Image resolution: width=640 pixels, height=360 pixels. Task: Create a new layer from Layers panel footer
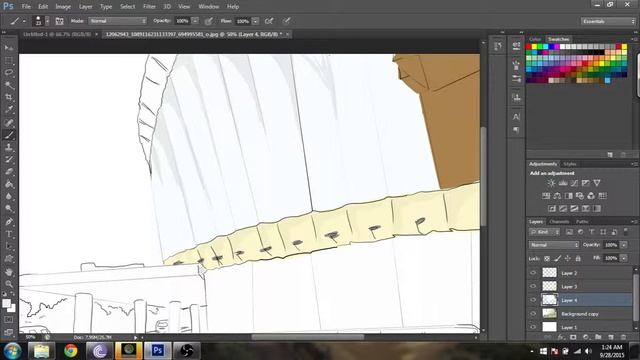pyautogui.click(x=611, y=337)
